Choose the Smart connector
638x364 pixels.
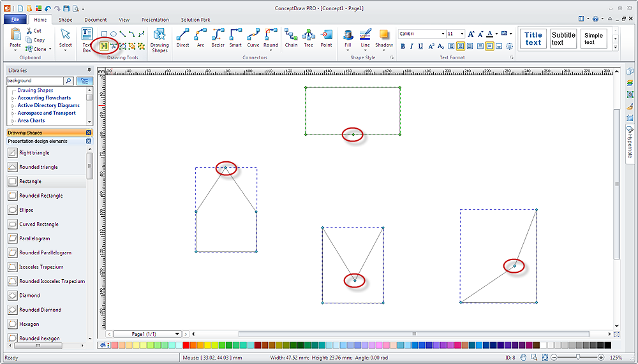tap(235, 38)
